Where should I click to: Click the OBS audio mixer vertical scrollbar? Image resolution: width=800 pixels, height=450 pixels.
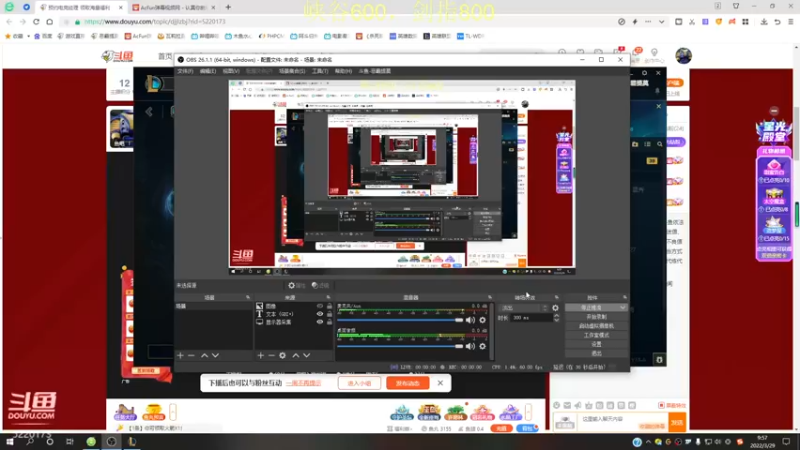click(x=491, y=331)
